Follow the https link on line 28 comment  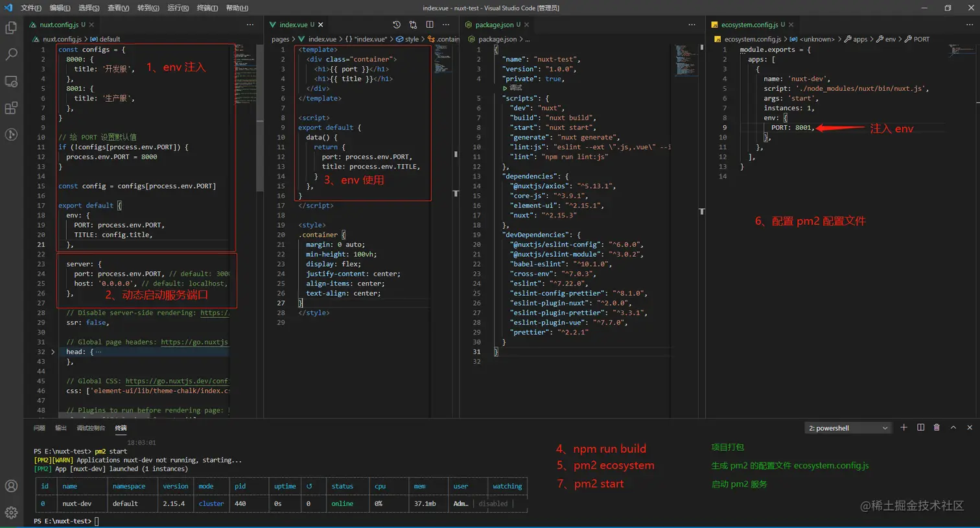215,313
